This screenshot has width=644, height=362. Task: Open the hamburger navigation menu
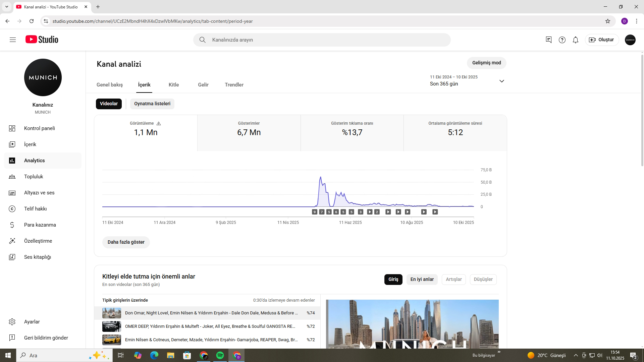tap(13, 40)
